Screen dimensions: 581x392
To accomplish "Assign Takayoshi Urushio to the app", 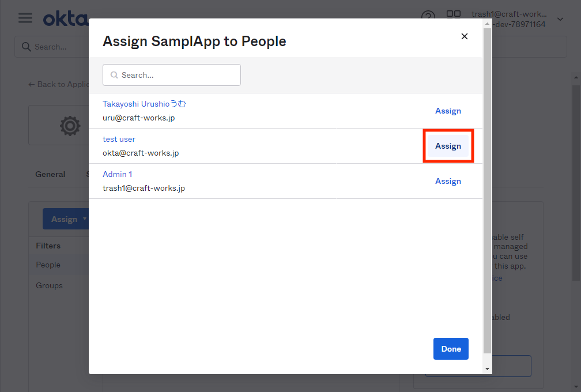I will [448, 111].
